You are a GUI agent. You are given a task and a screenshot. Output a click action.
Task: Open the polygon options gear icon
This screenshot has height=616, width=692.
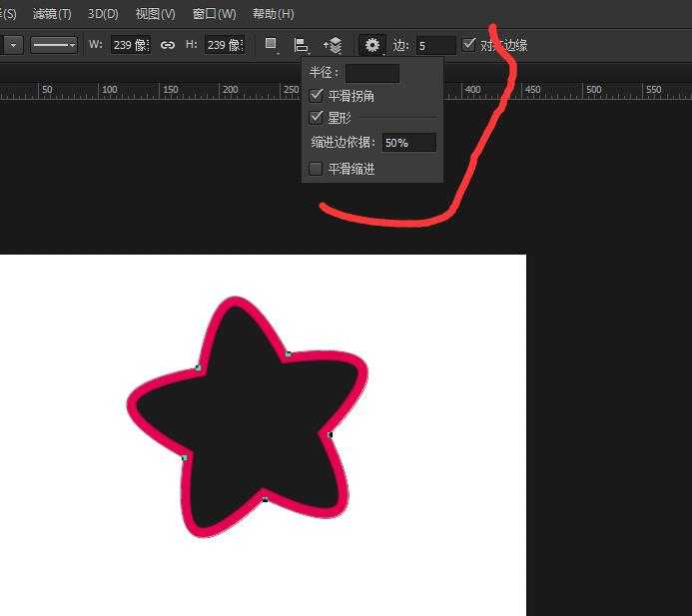[x=372, y=45]
